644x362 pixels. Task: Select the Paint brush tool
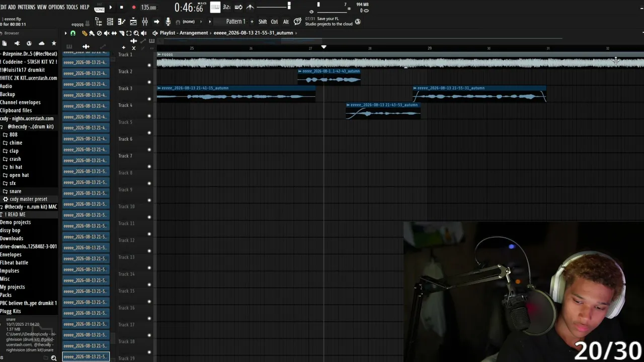92,33
